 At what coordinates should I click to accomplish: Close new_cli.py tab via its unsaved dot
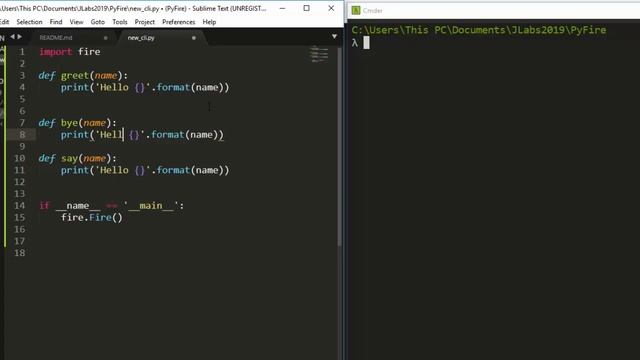(194, 38)
